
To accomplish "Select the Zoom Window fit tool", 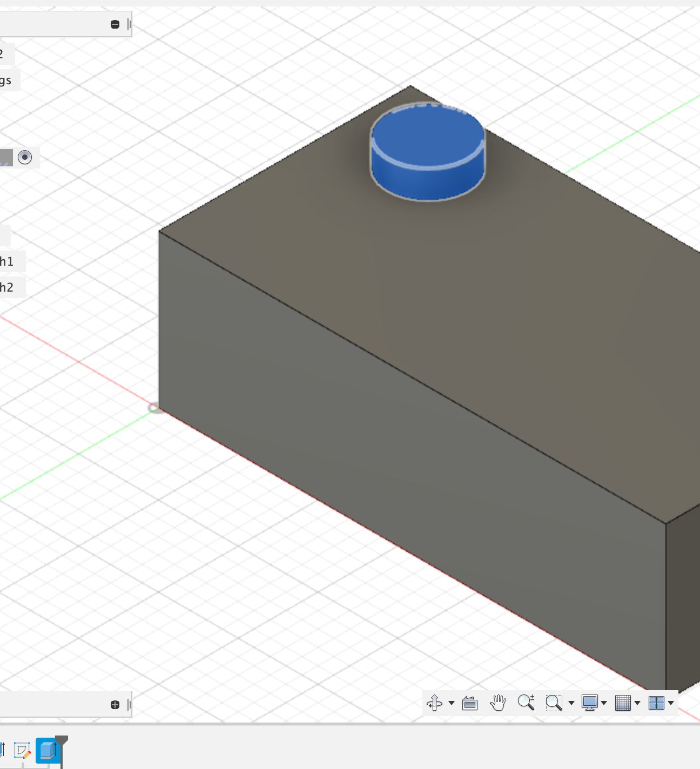I will pos(554,703).
